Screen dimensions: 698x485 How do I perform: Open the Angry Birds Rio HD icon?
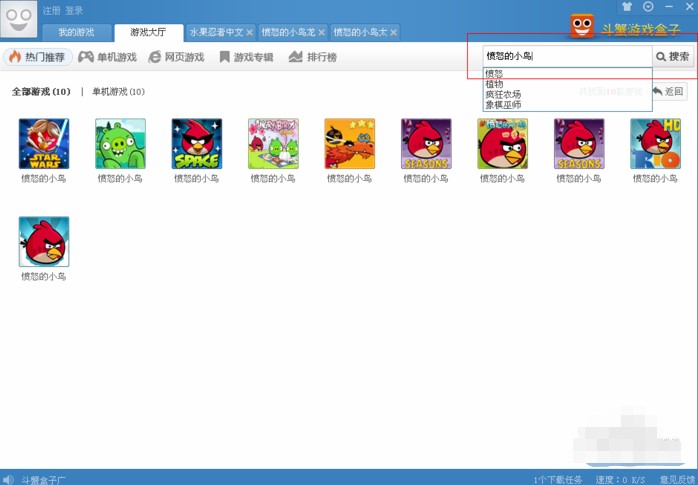pyautogui.click(x=655, y=144)
